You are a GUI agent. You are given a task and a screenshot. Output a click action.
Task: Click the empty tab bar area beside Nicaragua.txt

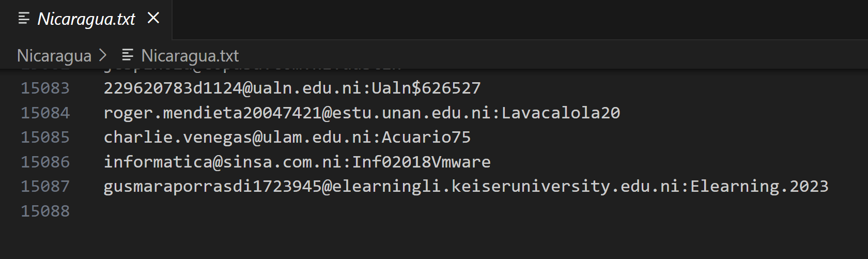click(x=517, y=19)
